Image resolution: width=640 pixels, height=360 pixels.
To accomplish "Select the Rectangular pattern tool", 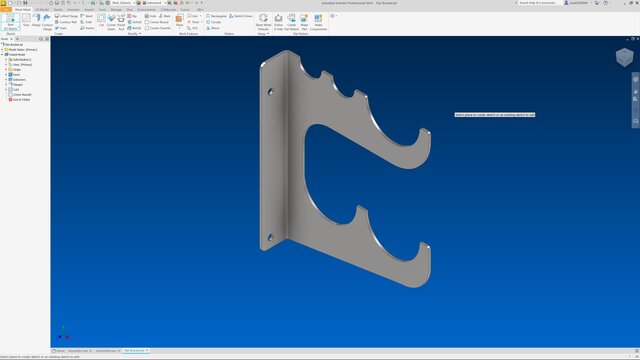I will pyautogui.click(x=216, y=16).
